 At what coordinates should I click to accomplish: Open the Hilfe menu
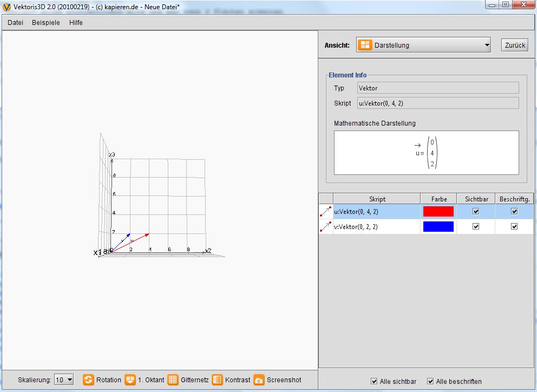coord(76,23)
